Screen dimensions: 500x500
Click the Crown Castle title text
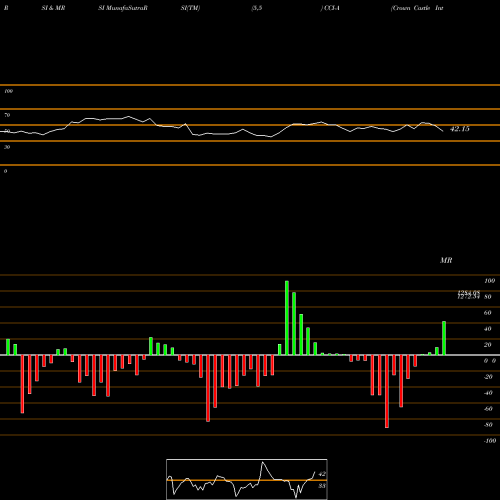[x=417, y=8]
